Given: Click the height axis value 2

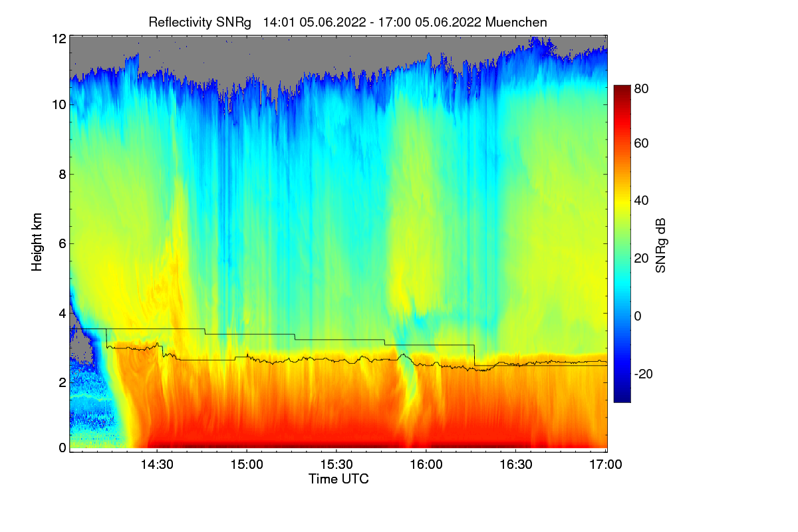Looking at the screenshot, I should pyautogui.click(x=63, y=382).
